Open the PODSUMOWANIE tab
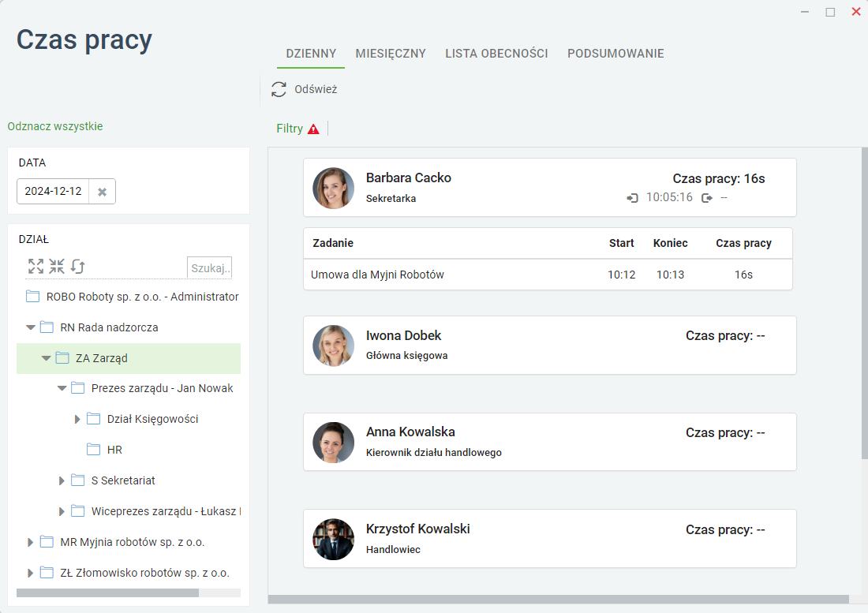Screen dimensions: 868x613 (615, 54)
